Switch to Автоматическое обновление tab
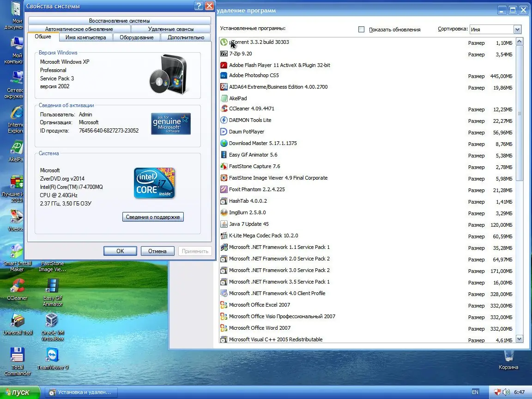532x399 pixels. [x=79, y=29]
